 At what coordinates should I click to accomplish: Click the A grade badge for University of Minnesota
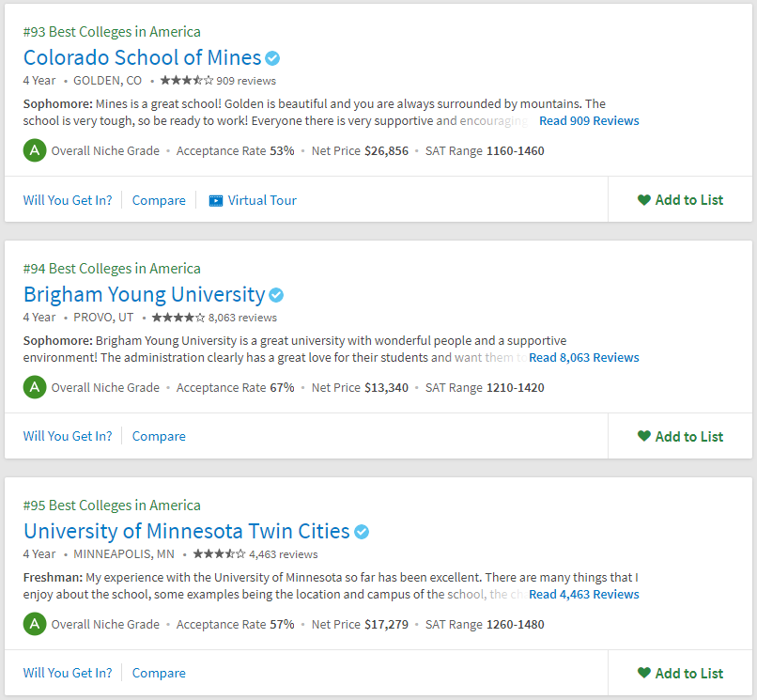(35, 624)
